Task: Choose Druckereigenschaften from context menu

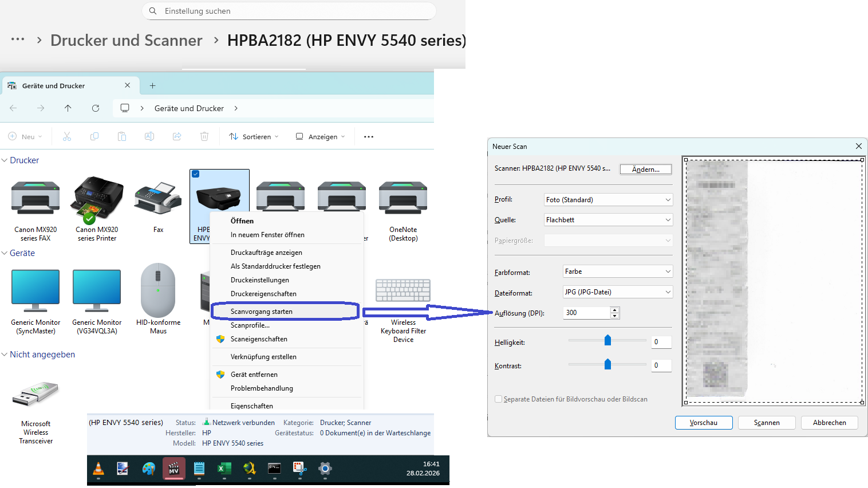Action: pyautogui.click(x=287, y=294)
